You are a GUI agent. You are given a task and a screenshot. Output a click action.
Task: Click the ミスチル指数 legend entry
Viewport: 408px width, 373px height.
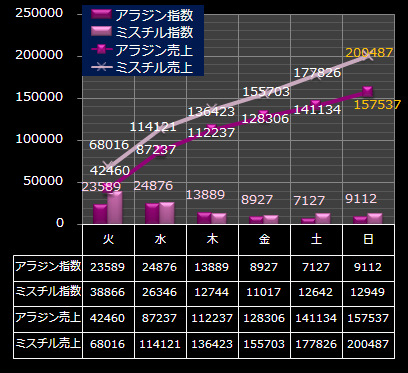coord(142,33)
